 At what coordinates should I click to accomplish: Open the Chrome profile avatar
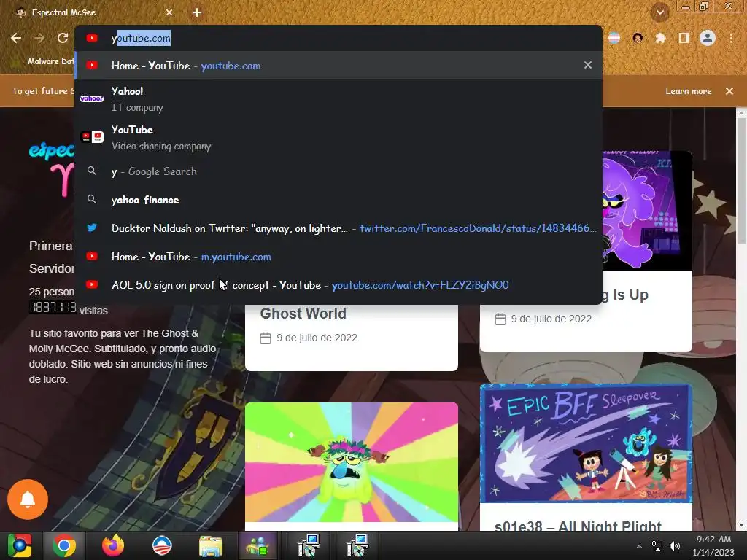(708, 38)
